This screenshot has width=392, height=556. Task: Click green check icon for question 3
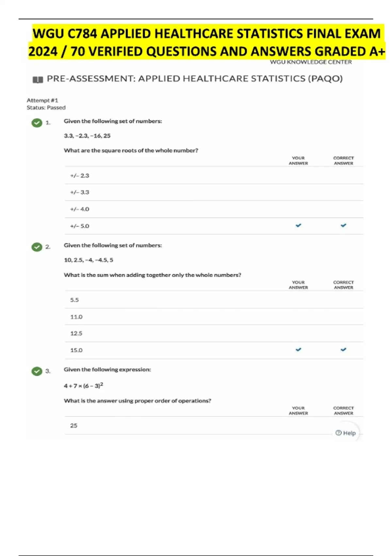pyautogui.click(x=37, y=372)
